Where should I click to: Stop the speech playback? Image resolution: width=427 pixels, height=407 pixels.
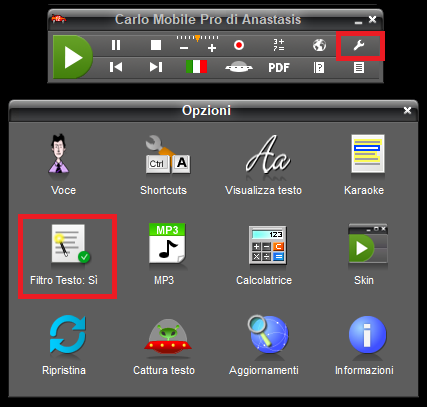pos(156,45)
